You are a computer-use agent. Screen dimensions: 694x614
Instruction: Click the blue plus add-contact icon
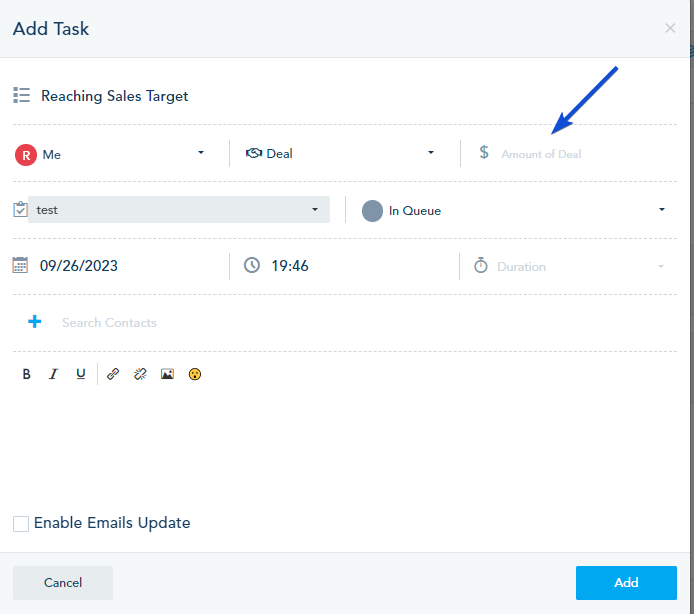tap(35, 322)
